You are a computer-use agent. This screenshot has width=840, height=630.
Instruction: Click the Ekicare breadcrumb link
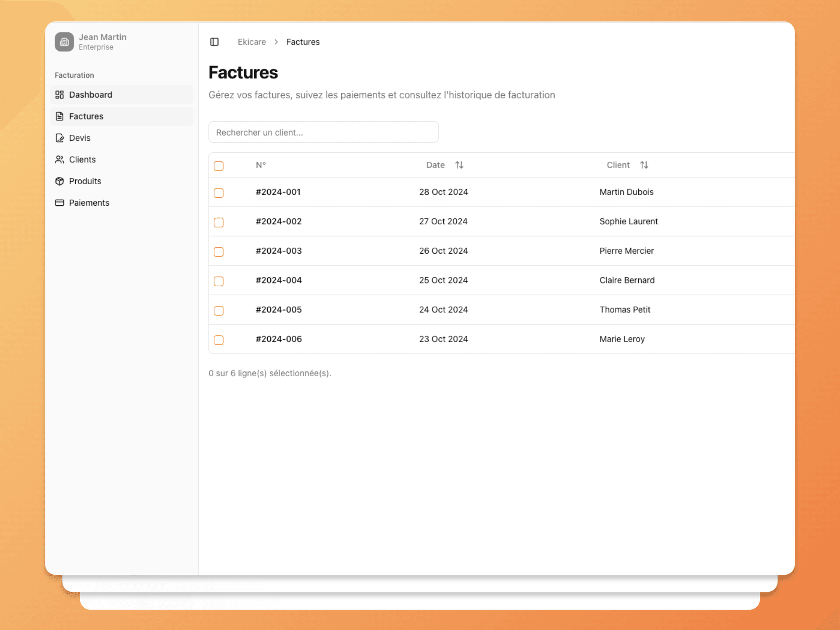(252, 42)
